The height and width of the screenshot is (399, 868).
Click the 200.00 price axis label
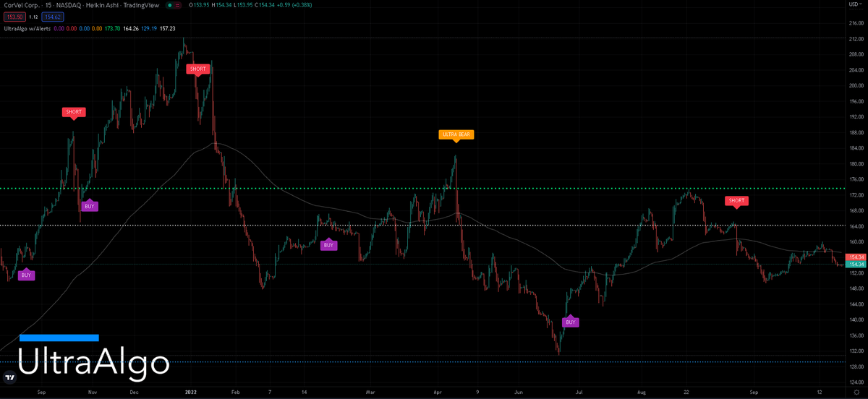point(856,85)
